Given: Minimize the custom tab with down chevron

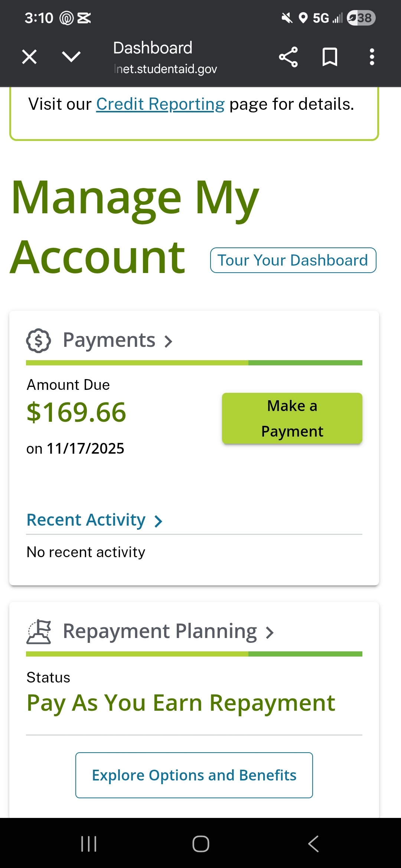Looking at the screenshot, I should (71, 57).
